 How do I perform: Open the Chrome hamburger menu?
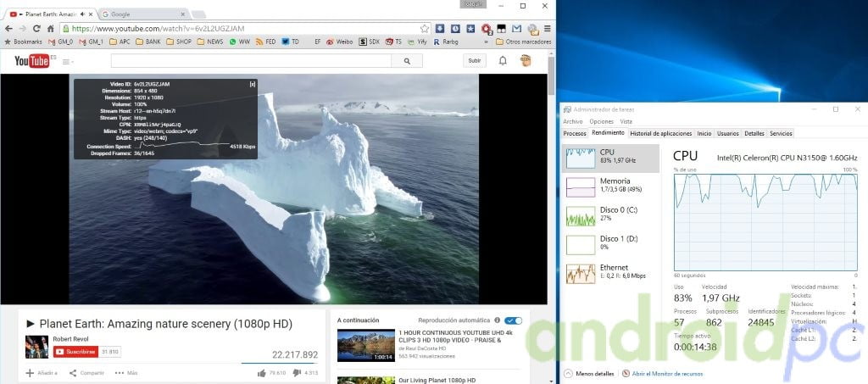click(x=548, y=28)
